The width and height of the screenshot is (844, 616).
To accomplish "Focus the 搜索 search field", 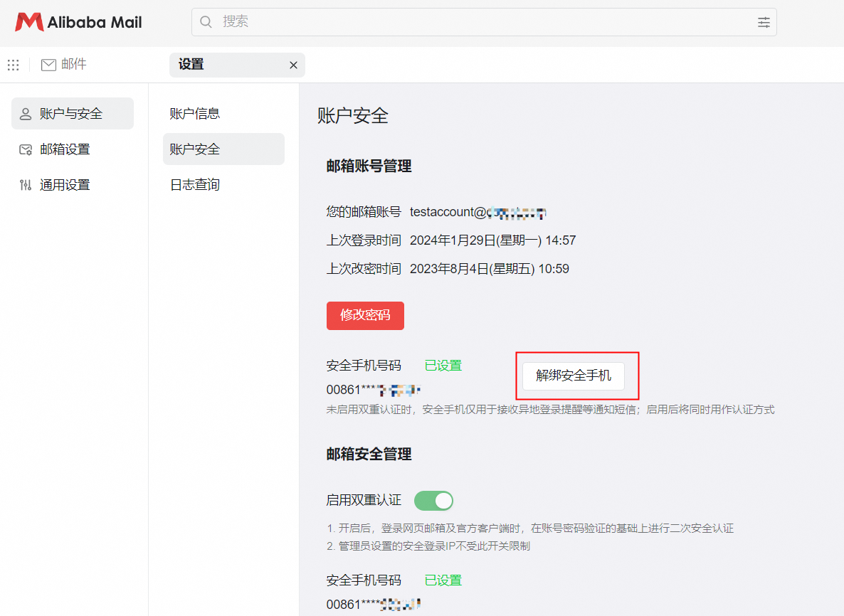I will tap(484, 22).
